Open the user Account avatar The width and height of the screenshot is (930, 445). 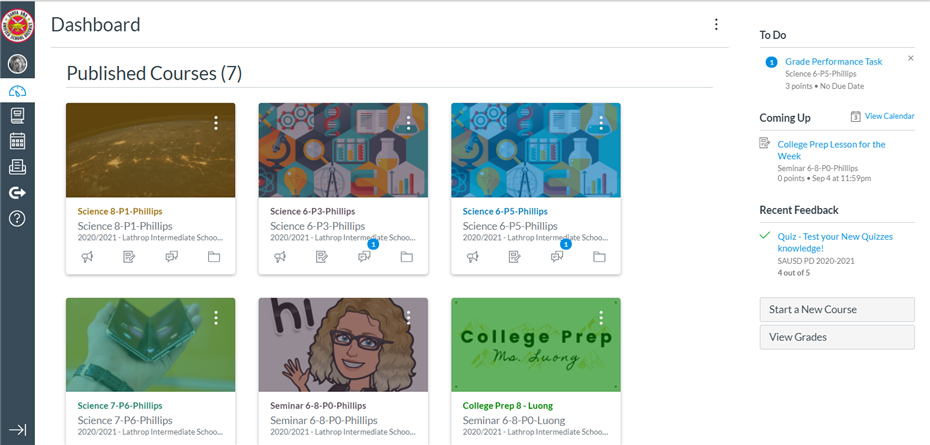pos(17,63)
